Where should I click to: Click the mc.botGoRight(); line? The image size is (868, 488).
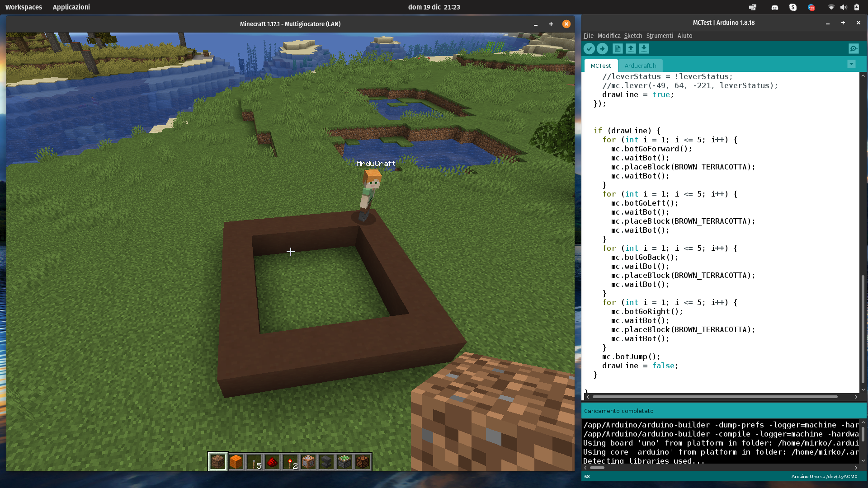(x=647, y=311)
